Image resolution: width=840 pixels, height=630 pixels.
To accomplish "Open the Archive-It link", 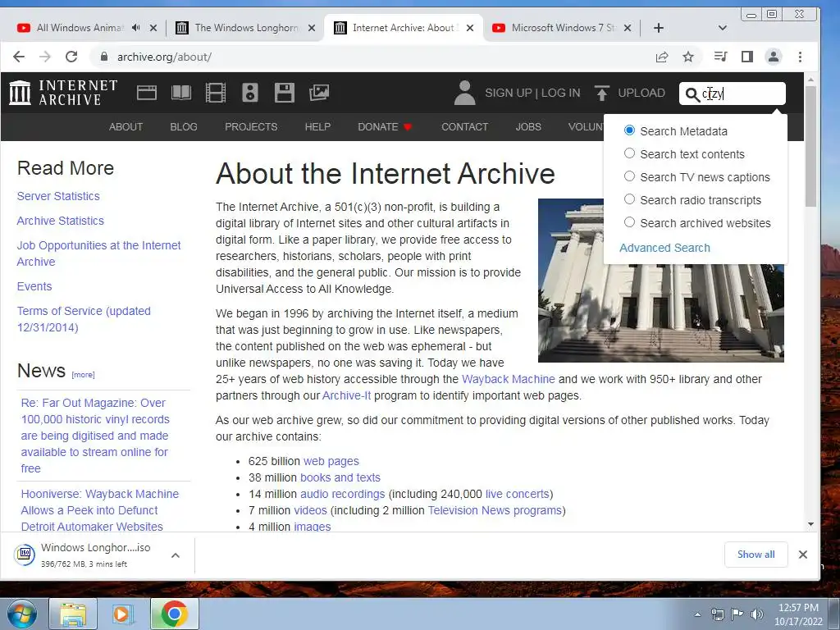I will pos(347,396).
